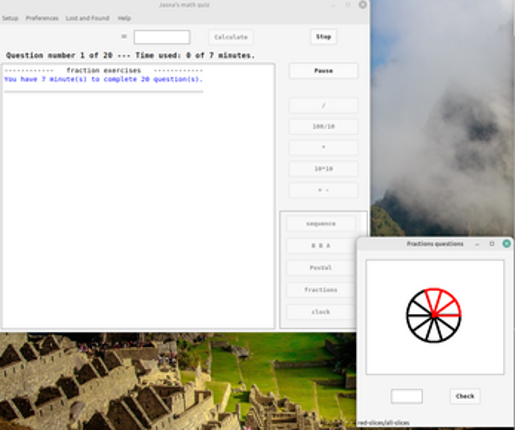Start the clock exercise

(x=321, y=312)
